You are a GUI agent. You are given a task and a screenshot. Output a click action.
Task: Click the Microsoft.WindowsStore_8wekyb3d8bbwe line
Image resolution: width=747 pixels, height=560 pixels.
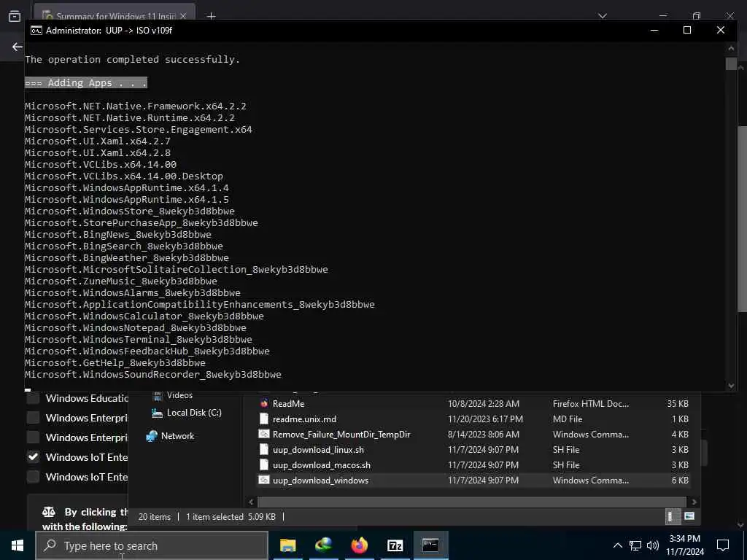(x=130, y=211)
